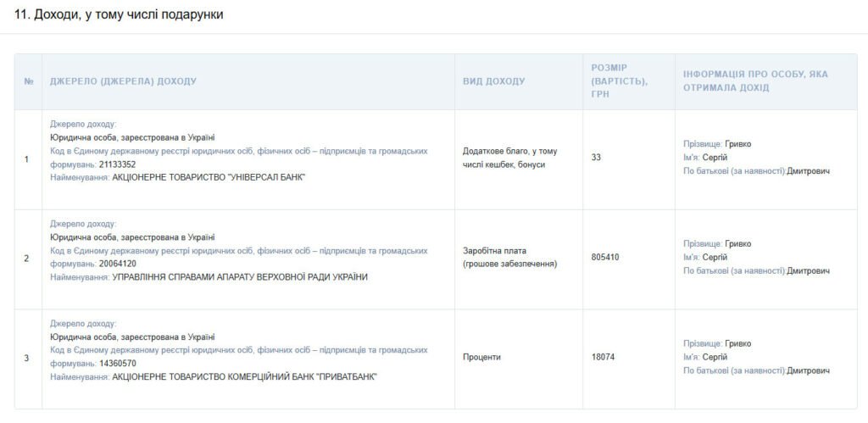Click the "ВИД ДОХОДУ" column header
Image resolution: width=868 pixels, height=423 pixels.
pyautogui.click(x=493, y=81)
